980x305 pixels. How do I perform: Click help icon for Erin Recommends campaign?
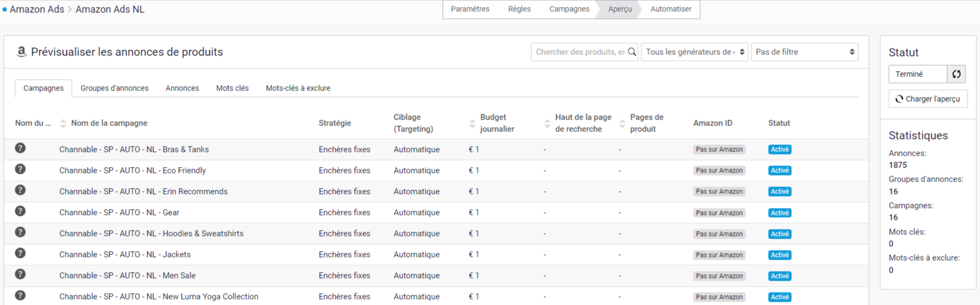20,190
